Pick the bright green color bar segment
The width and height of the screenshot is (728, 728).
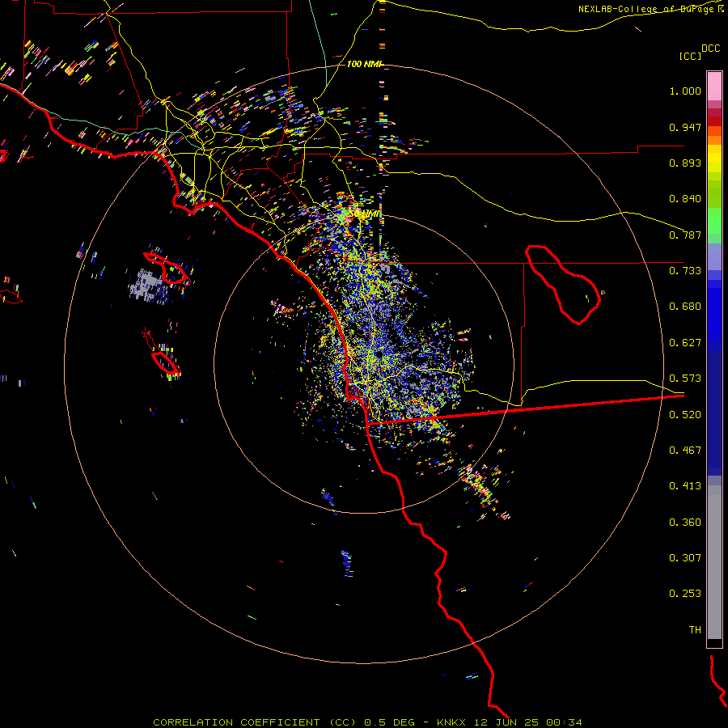[714, 221]
